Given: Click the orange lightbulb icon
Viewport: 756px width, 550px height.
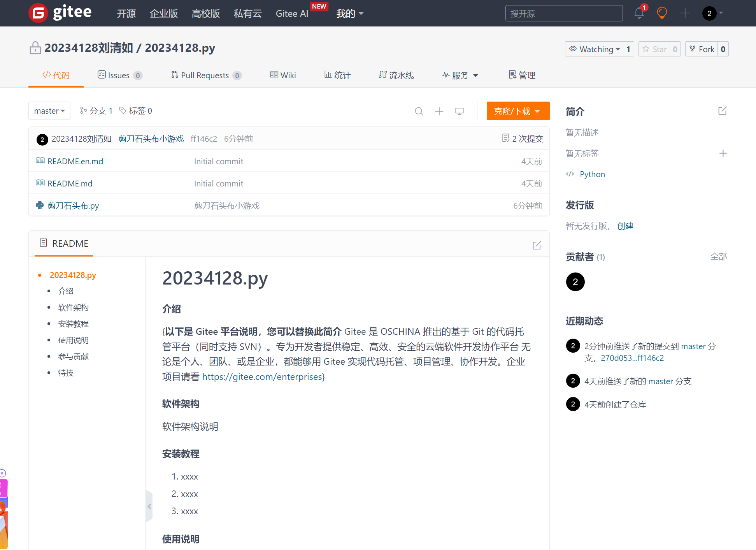Looking at the screenshot, I should coord(662,13).
